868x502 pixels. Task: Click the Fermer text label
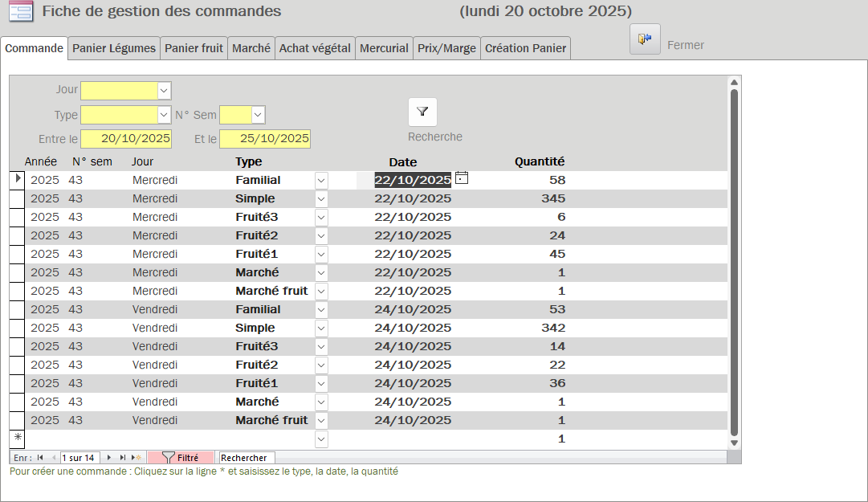(x=686, y=45)
